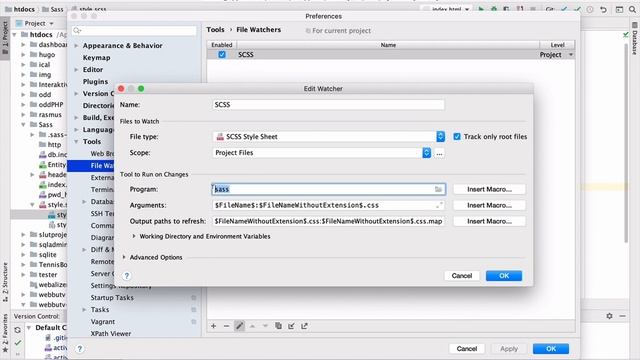
Task: Cancel the Edit Watcher dialog
Action: click(x=462, y=276)
